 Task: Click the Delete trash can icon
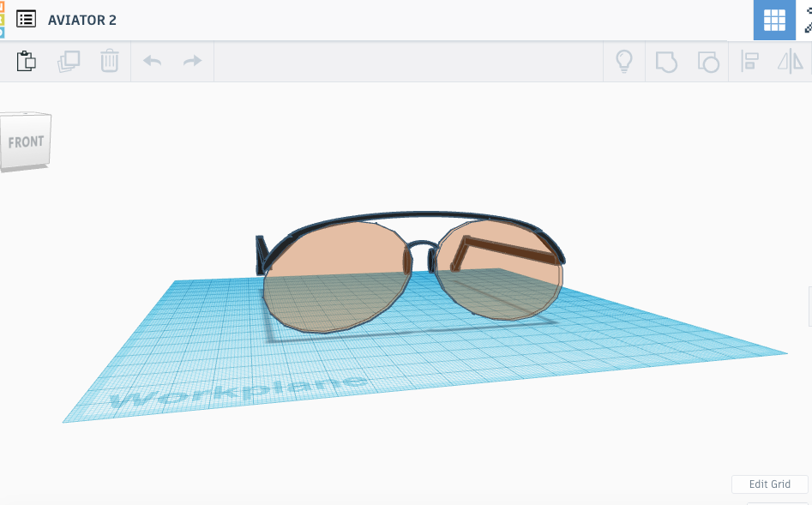(x=110, y=62)
